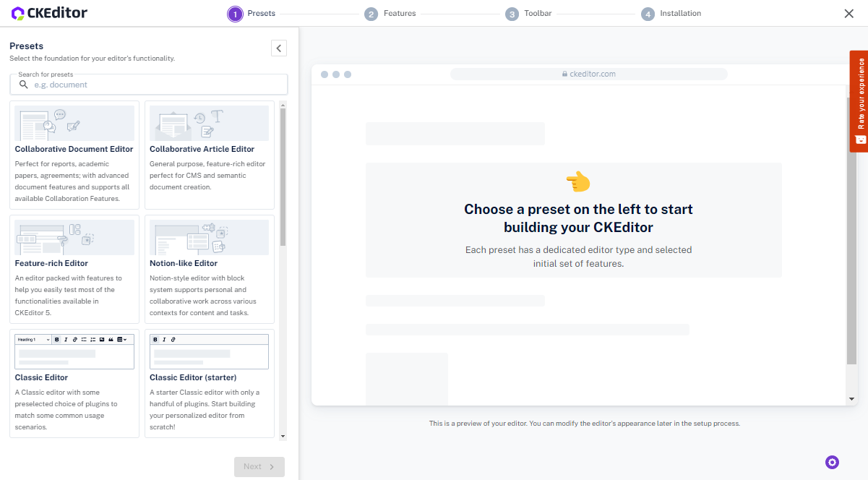Click the step 4 number circle

coord(648,14)
